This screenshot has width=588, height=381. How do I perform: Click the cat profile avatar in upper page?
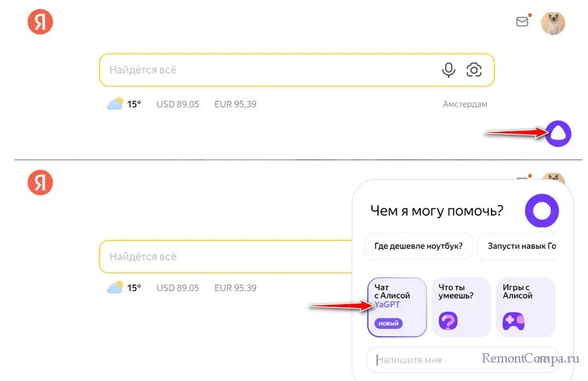552,23
